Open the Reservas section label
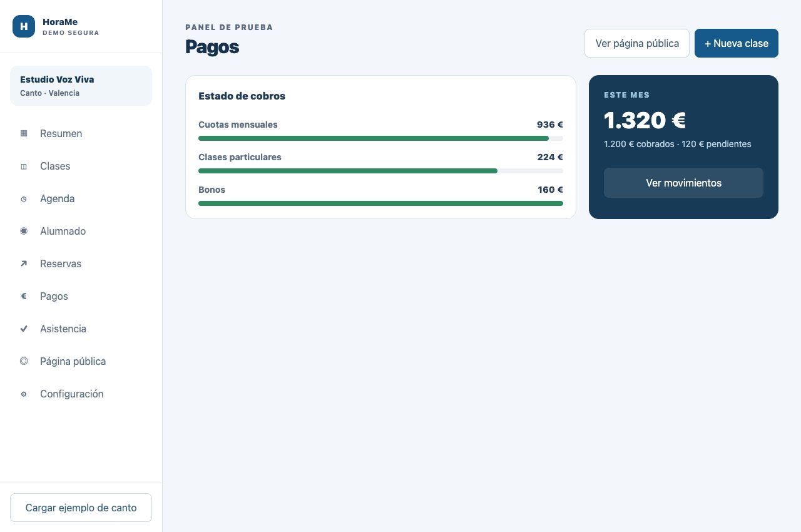 (x=61, y=263)
